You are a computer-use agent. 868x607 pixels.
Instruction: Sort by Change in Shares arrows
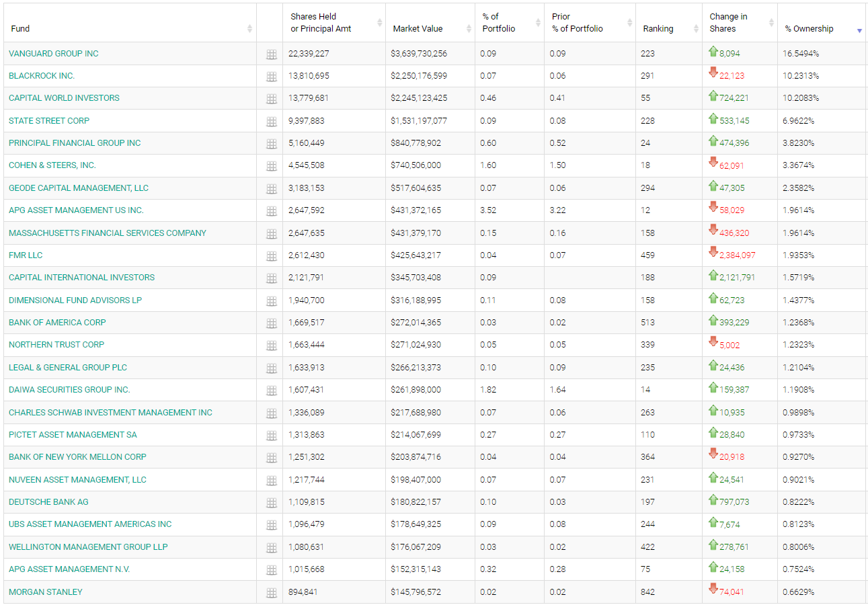click(x=771, y=23)
